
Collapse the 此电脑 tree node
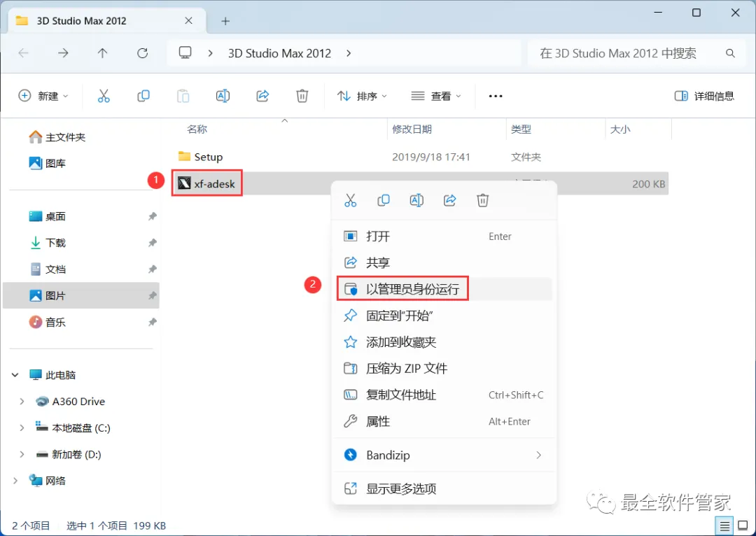coord(15,375)
